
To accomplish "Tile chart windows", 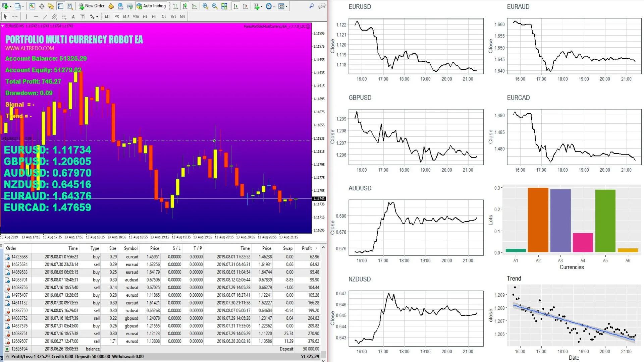I will pyautogui.click(x=224, y=6).
